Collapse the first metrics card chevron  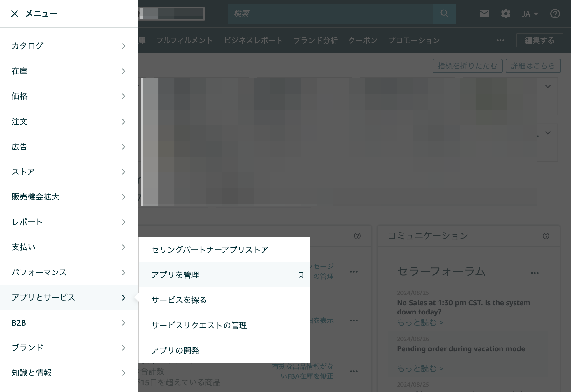tap(548, 86)
